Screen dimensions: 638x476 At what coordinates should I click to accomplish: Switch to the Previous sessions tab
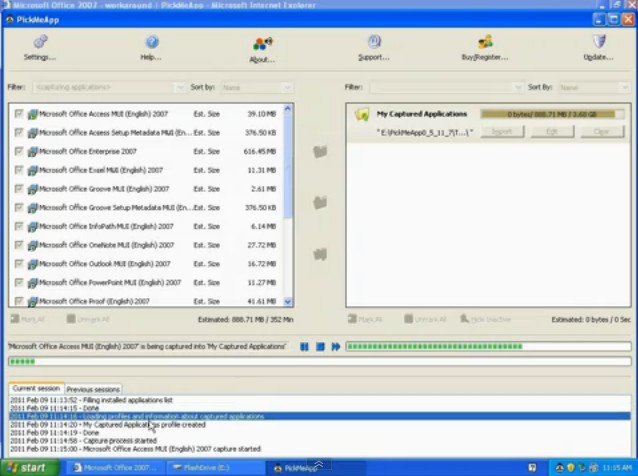[93, 389]
